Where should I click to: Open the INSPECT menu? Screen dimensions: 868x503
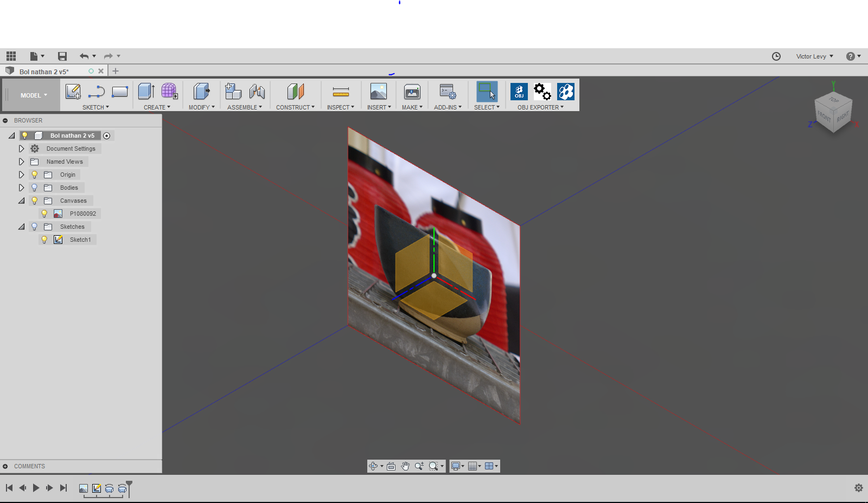340,107
